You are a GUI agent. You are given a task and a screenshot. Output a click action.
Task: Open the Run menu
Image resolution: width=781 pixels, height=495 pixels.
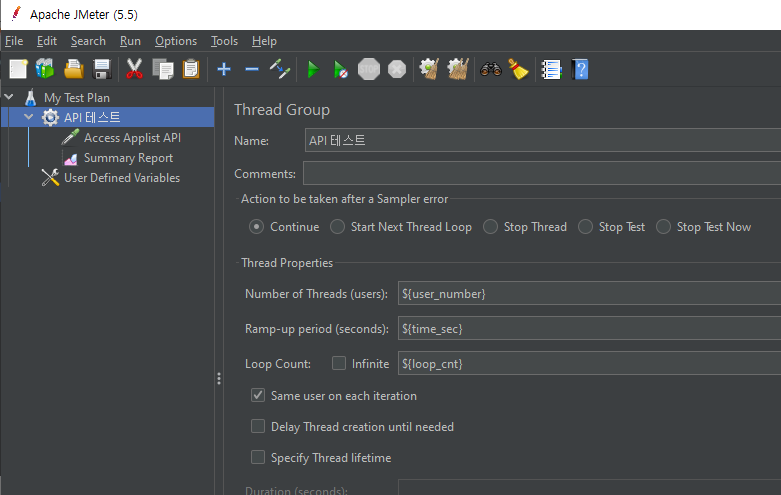point(130,41)
